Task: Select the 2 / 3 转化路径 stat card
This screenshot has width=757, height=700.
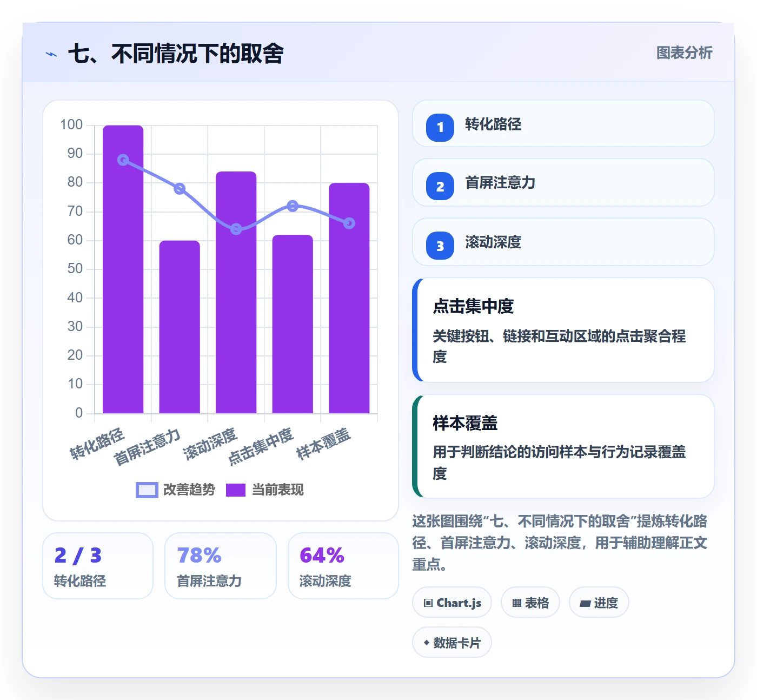Action: tap(98, 566)
